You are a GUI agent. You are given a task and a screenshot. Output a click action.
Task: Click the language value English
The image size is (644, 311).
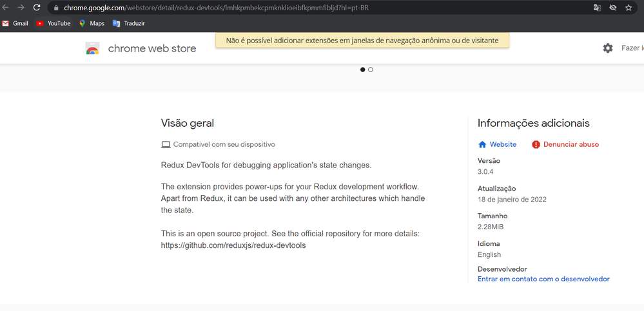coord(489,254)
